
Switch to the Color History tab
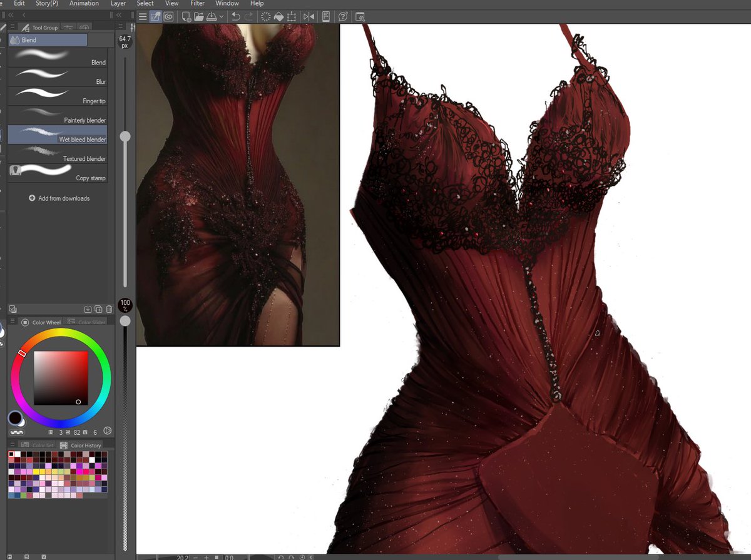[81, 445]
